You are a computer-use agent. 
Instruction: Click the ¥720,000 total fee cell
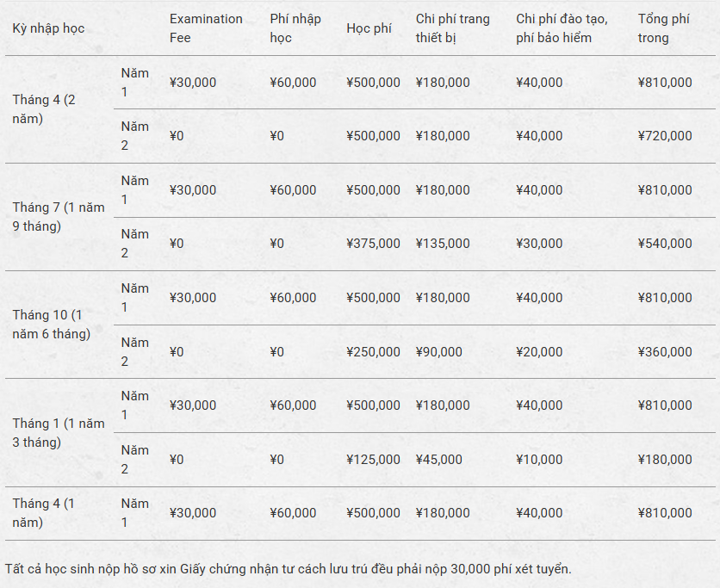pos(665,136)
